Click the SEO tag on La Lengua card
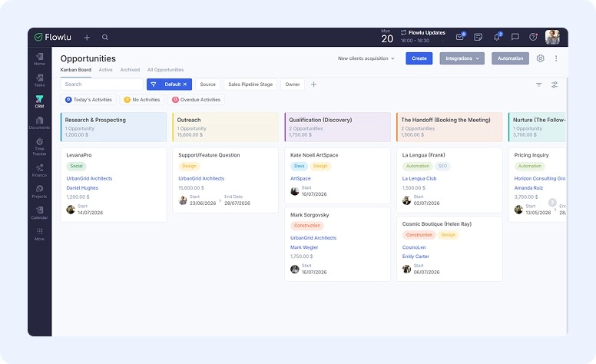The image size is (596, 364). coord(442,166)
